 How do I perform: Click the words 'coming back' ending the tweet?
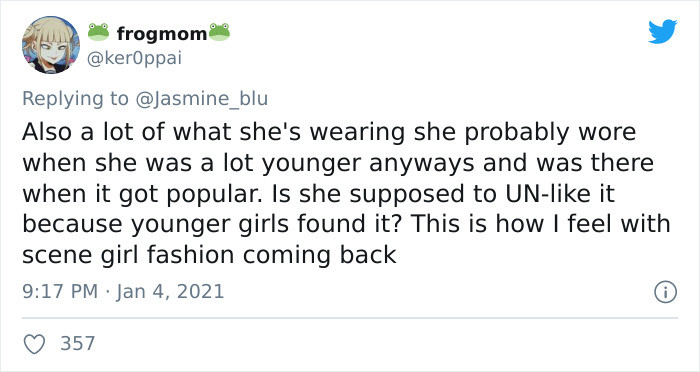click(320, 255)
